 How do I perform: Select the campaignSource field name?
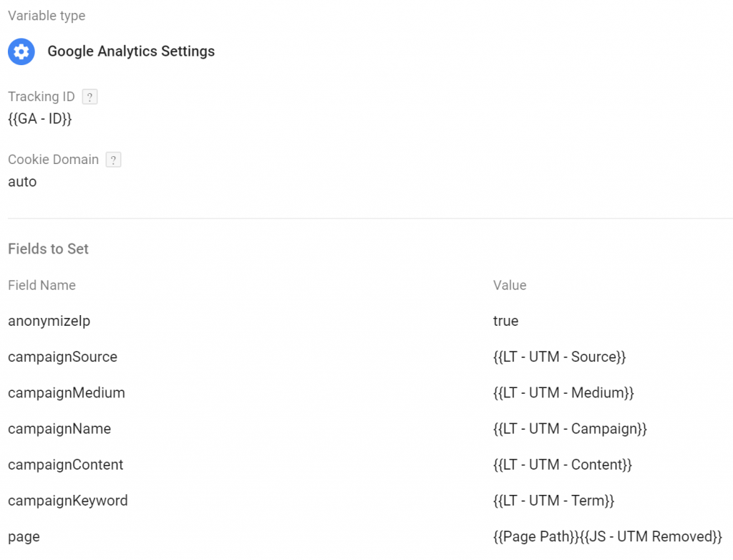[x=63, y=357]
